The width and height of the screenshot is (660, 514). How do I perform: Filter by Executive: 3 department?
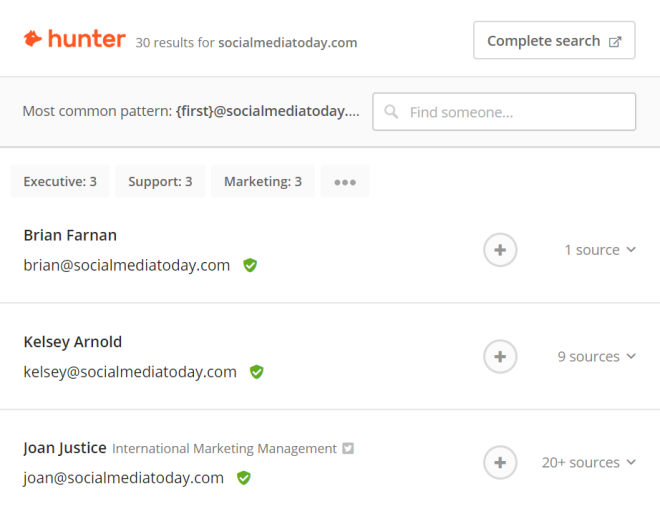pos(60,181)
